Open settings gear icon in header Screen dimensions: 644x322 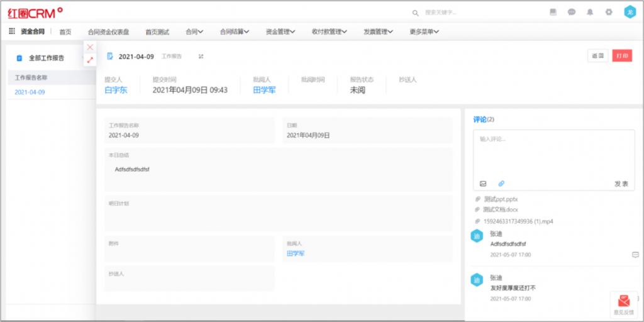pos(608,12)
